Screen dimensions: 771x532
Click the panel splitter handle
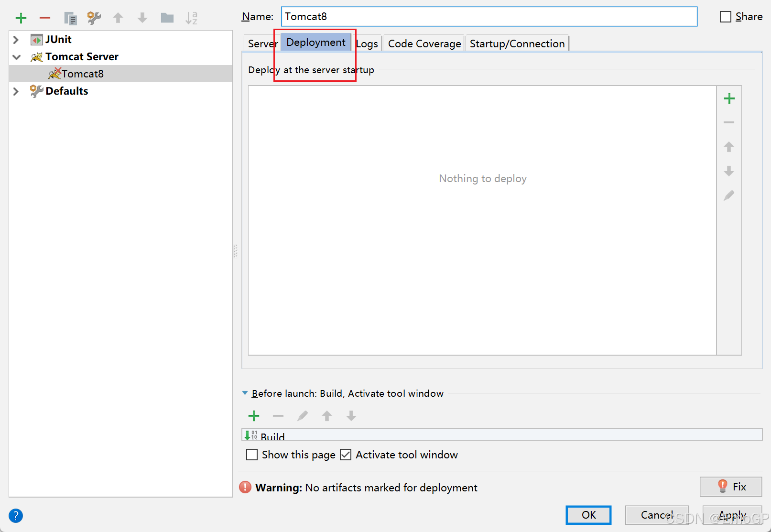(236, 251)
